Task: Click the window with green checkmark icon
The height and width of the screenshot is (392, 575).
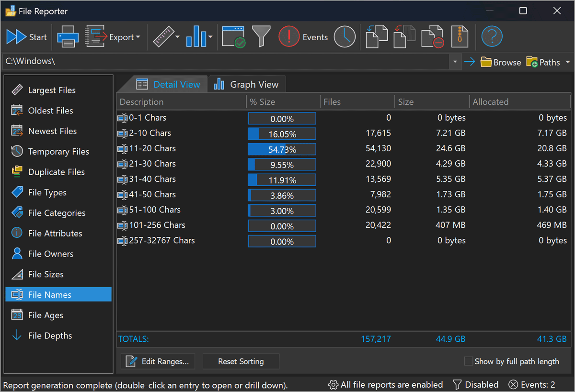Action: (x=234, y=37)
